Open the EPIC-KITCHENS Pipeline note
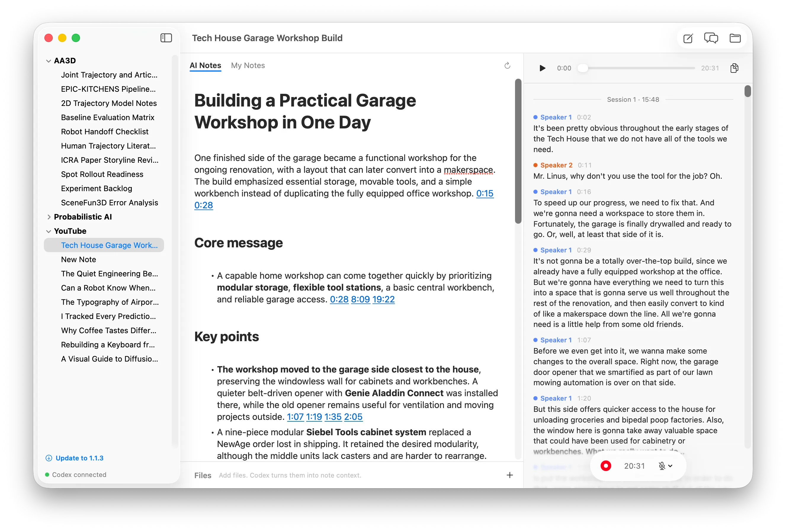Screen dimensions: 786x532 [x=108, y=89]
